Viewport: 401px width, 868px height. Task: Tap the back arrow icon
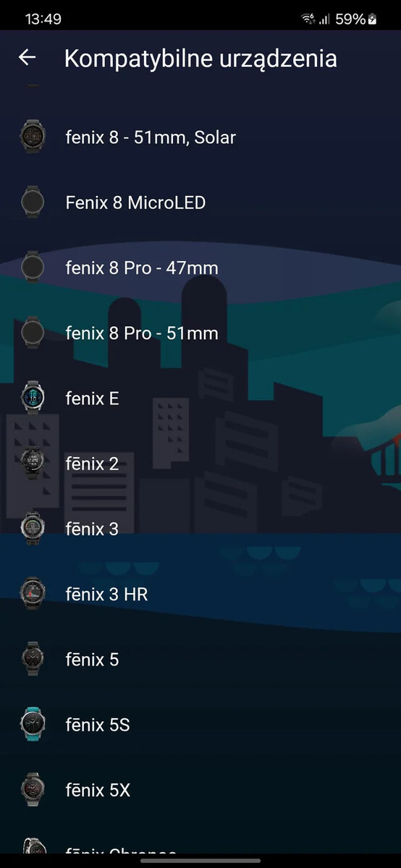click(27, 58)
